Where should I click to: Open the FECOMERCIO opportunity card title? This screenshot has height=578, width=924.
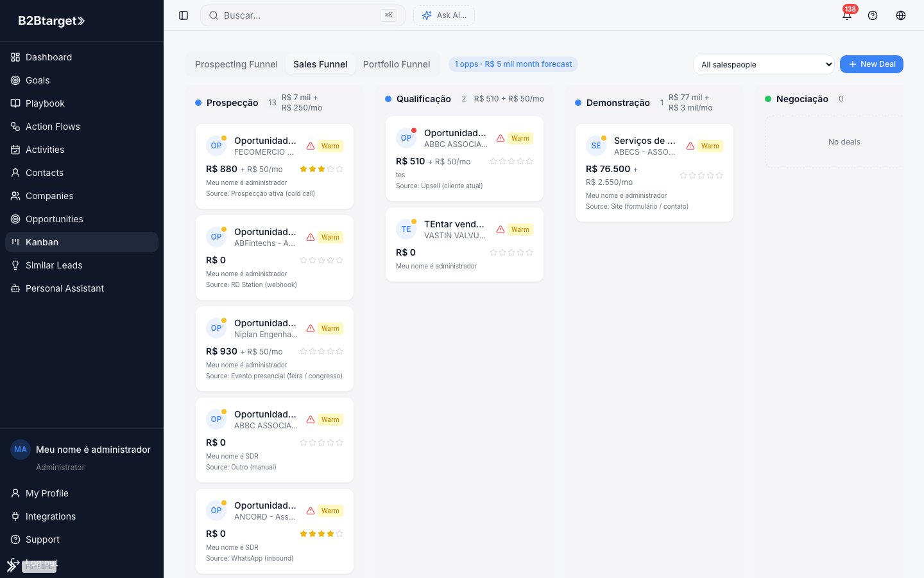tap(265, 141)
